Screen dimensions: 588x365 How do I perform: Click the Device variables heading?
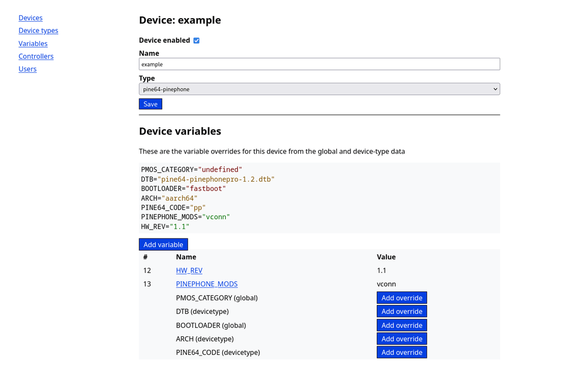coord(180,131)
